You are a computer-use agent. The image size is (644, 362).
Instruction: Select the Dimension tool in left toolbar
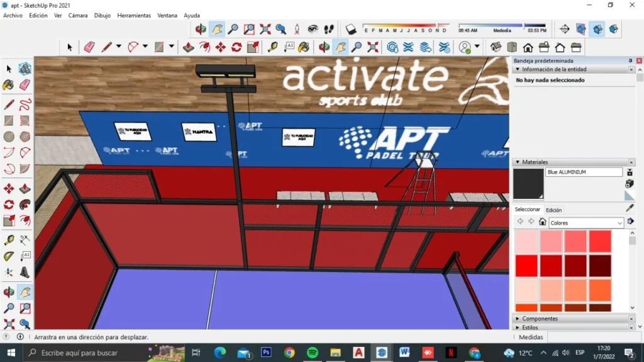(x=25, y=240)
